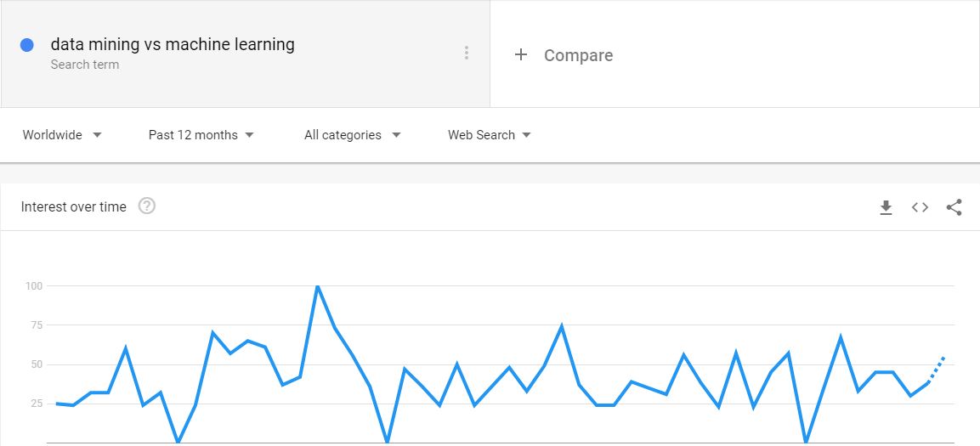Image resolution: width=980 pixels, height=446 pixels.
Task: Click the plus icon beside Compare
Action: (521, 55)
